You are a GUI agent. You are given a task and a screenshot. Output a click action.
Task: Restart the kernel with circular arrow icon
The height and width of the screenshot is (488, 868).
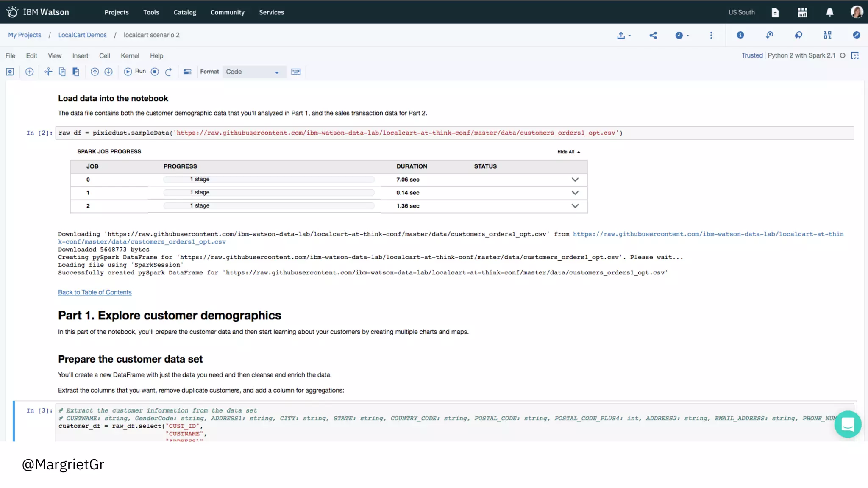coord(168,72)
